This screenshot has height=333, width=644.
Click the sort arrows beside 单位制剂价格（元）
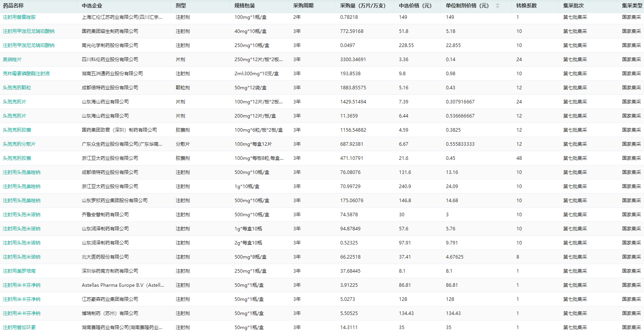click(x=498, y=6)
